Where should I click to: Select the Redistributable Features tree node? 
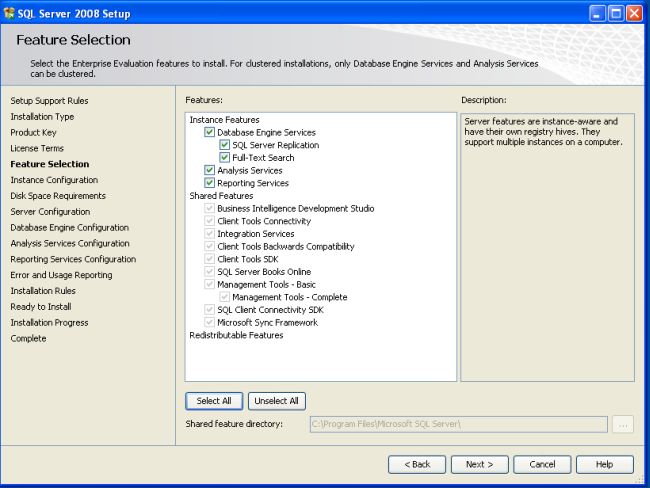[236, 335]
